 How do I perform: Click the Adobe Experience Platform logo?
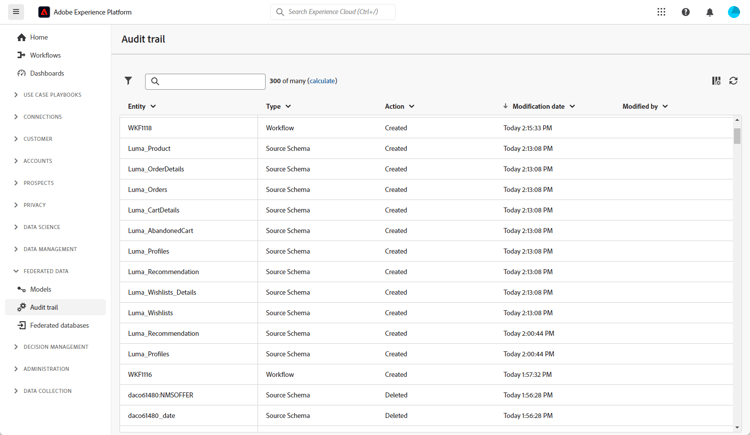click(44, 12)
